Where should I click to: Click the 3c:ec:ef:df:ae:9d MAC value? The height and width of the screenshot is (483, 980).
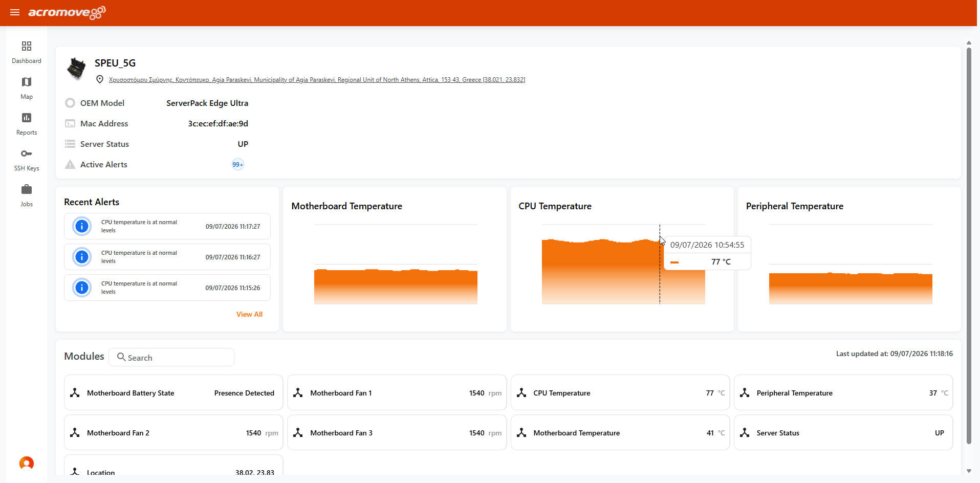[218, 123]
